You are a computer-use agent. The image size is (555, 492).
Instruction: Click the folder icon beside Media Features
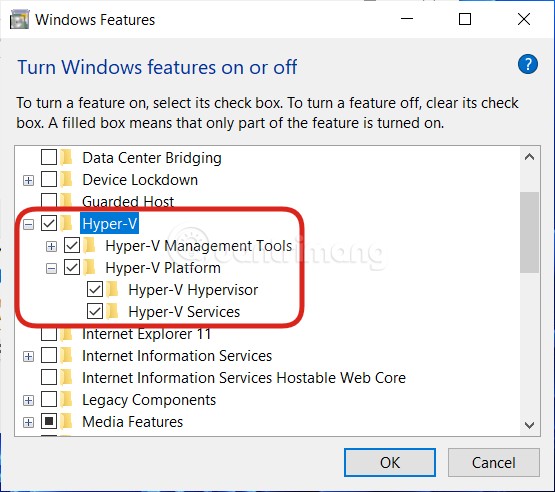[66, 422]
